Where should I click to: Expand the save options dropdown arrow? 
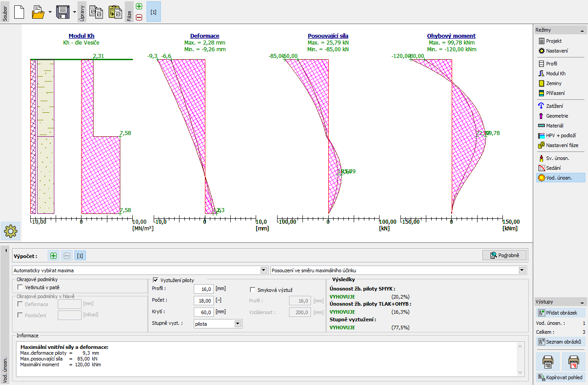pos(74,12)
